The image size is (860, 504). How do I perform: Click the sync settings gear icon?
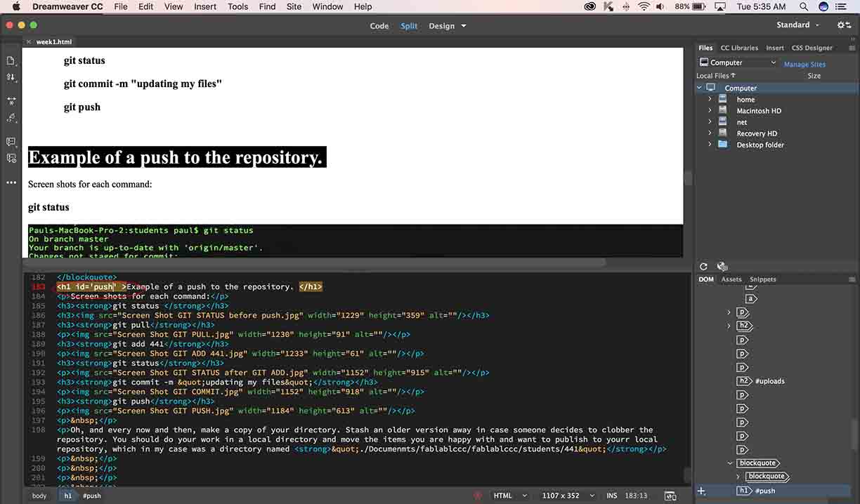click(x=844, y=25)
